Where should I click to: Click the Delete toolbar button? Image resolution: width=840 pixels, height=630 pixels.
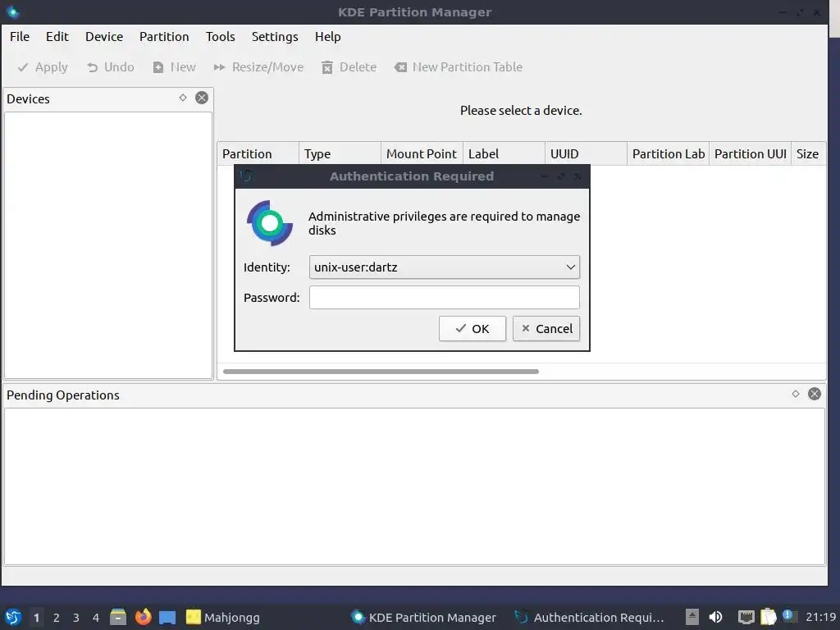(x=349, y=67)
